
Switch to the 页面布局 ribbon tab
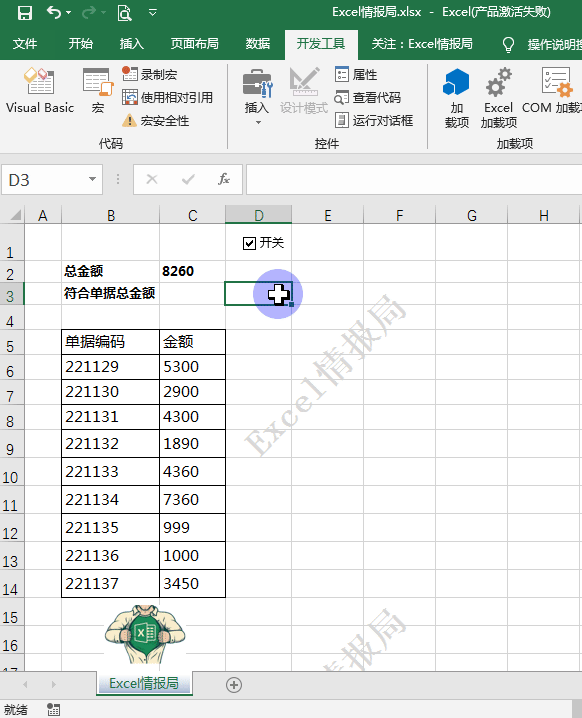coord(195,44)
